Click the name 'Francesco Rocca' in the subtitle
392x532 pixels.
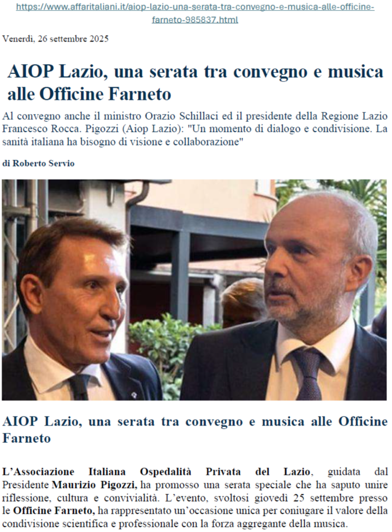click(x=39, y=129)
